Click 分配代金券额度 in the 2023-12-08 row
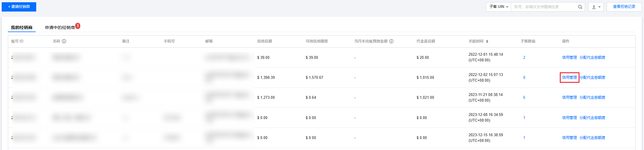The width and height of the screenshot is (644, 150). point(592,118)
